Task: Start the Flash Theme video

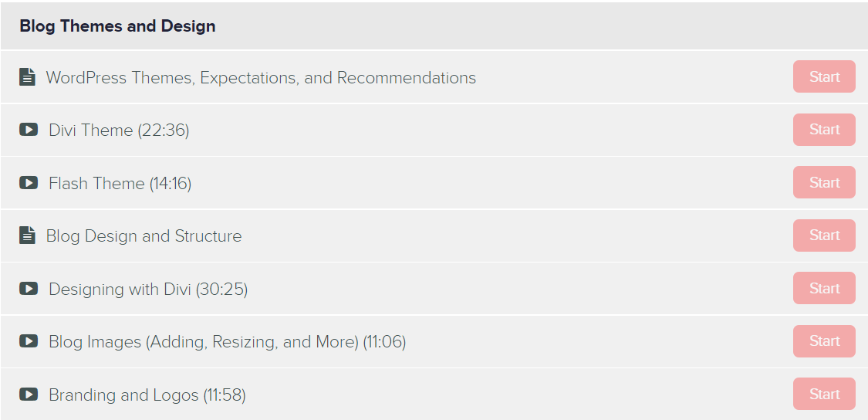Action: (x=824, y=182)
